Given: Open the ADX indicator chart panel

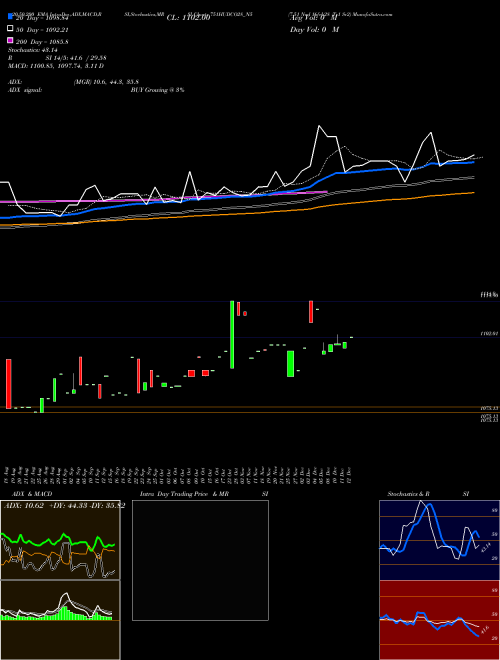Looking at the screenshot, I should click(60, 540).
